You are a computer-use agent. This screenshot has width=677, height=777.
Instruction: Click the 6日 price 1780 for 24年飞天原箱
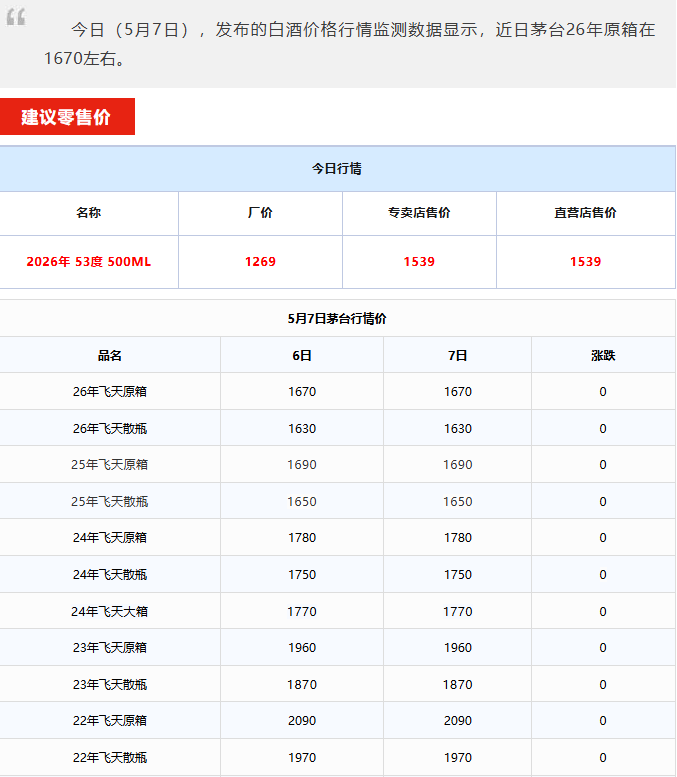302,538
